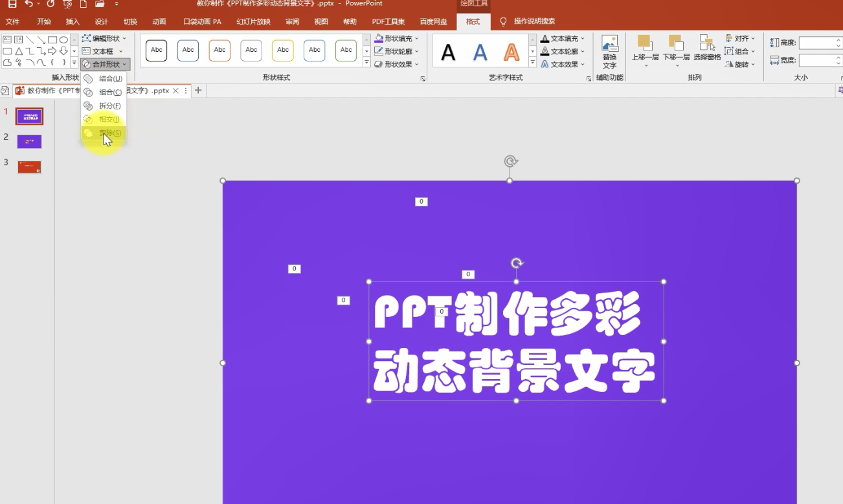
Task: Click the Open folder icon in quick access
Action: coord(99,4)
